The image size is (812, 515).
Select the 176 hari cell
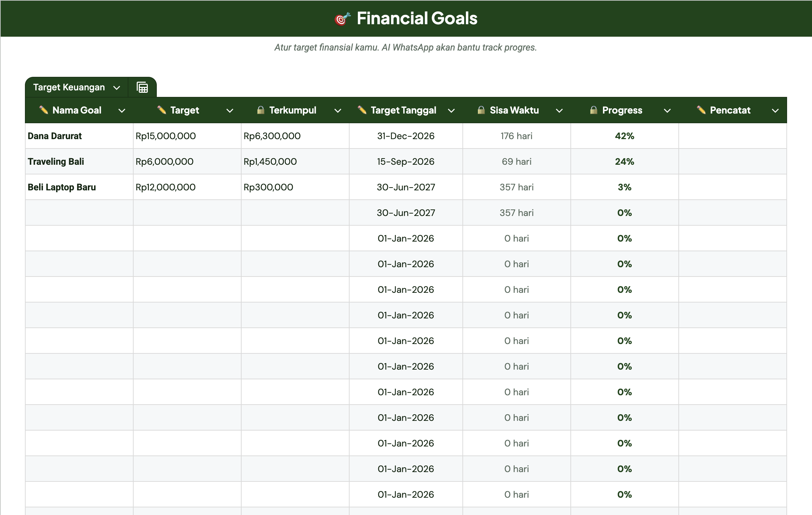(517, 136)
